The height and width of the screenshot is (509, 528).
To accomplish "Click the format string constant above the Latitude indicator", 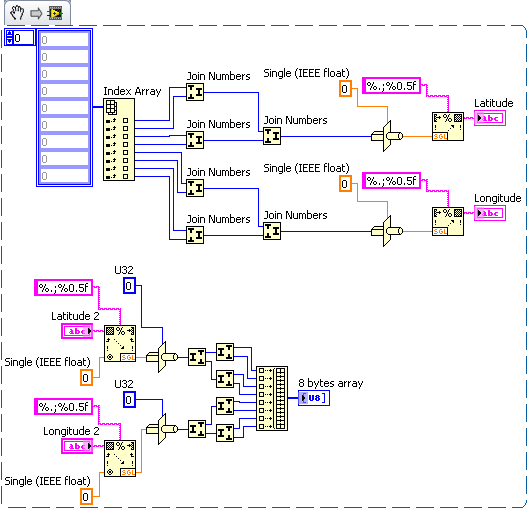I will coord(391,86).
